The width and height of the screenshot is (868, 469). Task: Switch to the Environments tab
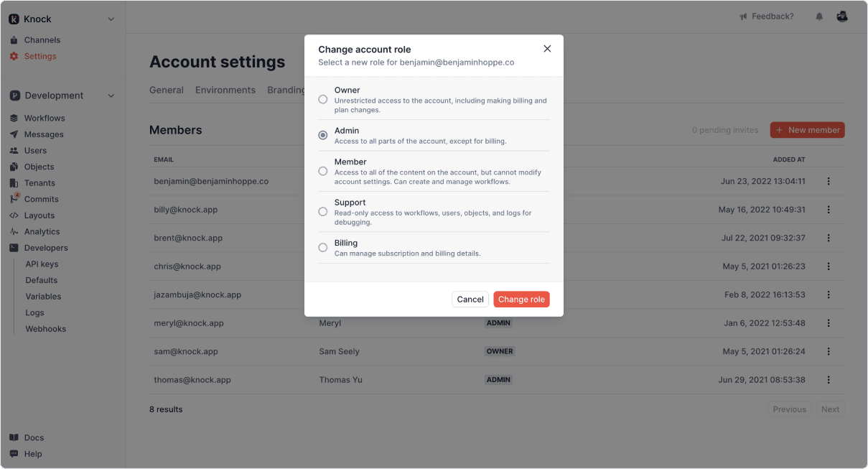225,90
